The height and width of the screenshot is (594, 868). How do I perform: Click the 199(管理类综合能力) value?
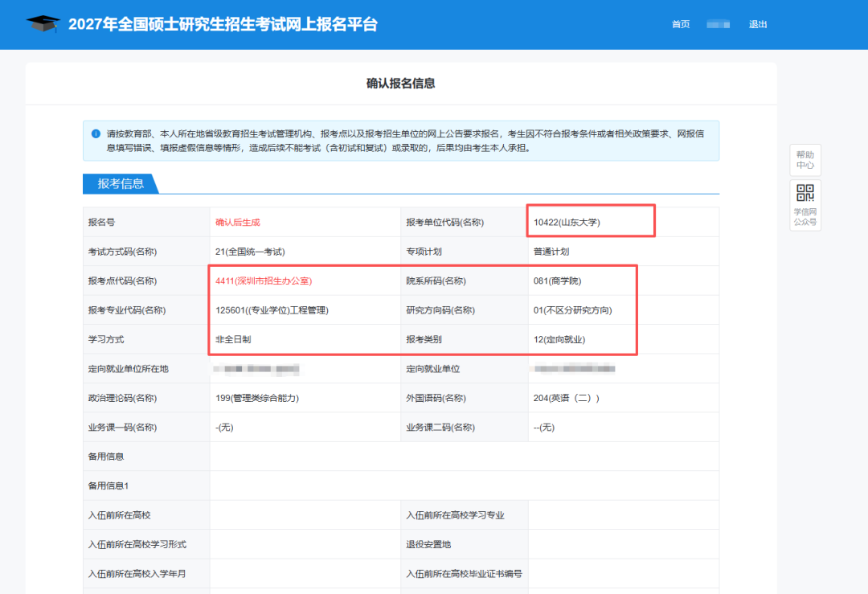pos(257,399)
